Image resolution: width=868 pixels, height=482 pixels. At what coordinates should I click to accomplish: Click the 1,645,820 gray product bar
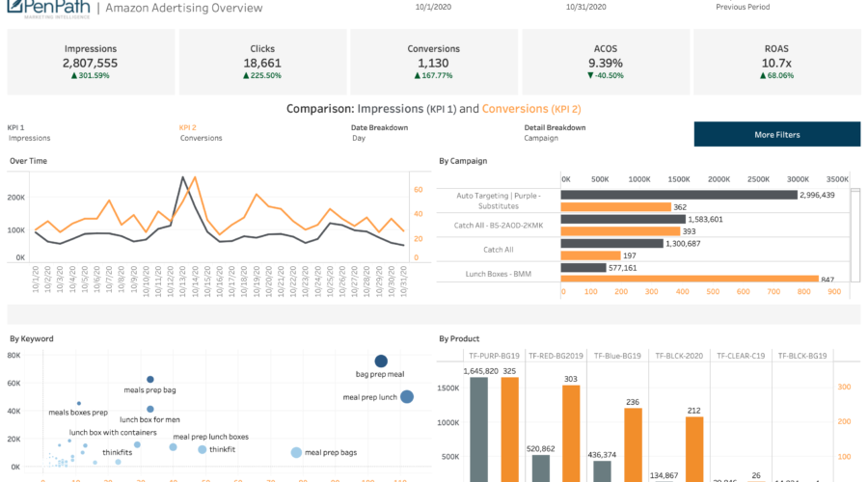coord(478,429)
